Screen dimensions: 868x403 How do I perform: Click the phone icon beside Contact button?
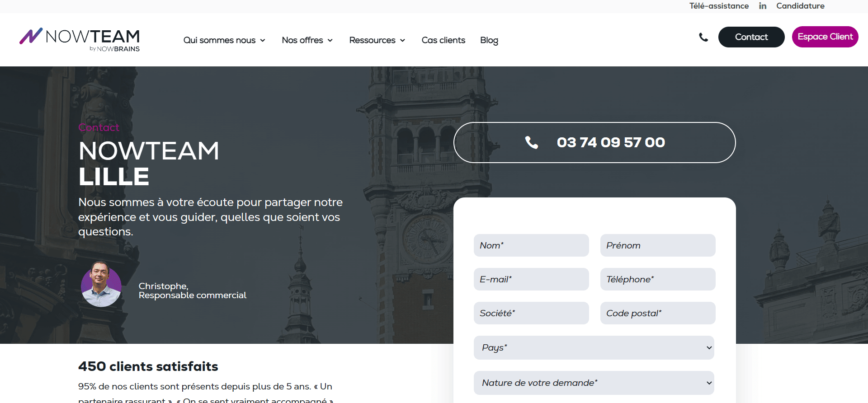(703, 37)
